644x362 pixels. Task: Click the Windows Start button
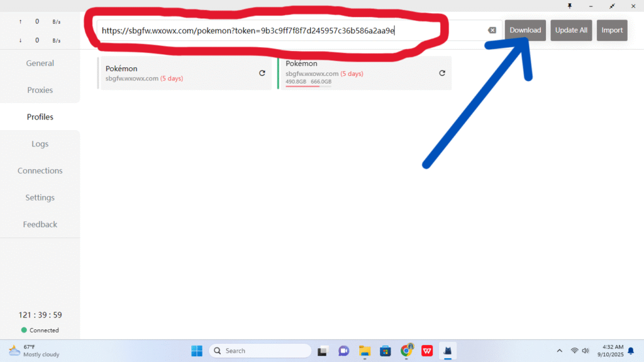click(x=197, y=351)
